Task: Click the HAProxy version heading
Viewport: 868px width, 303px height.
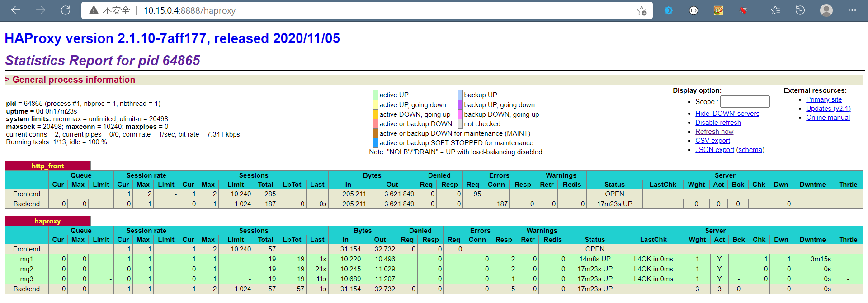Action: coord(172,38)
